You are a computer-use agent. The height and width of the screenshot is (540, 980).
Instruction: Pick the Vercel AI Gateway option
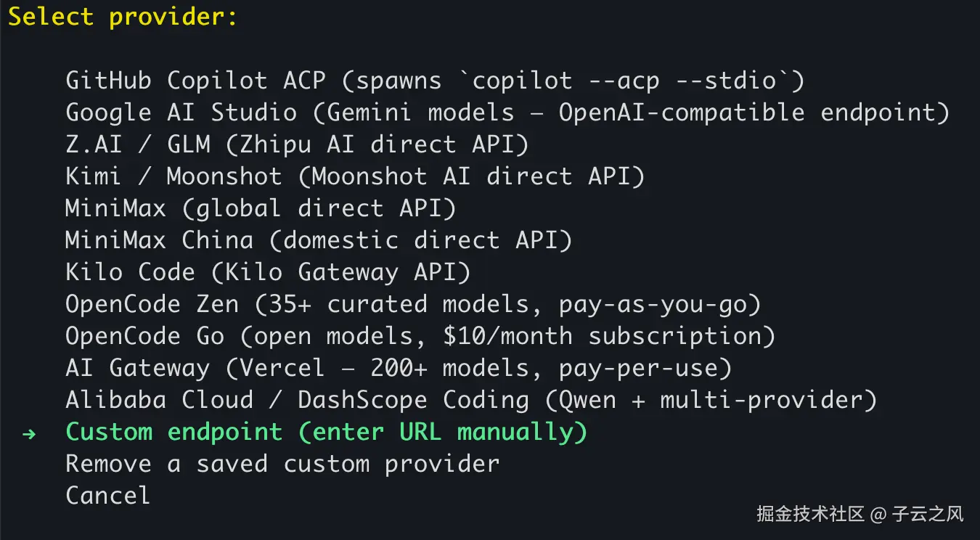click(x=398, y=368)
